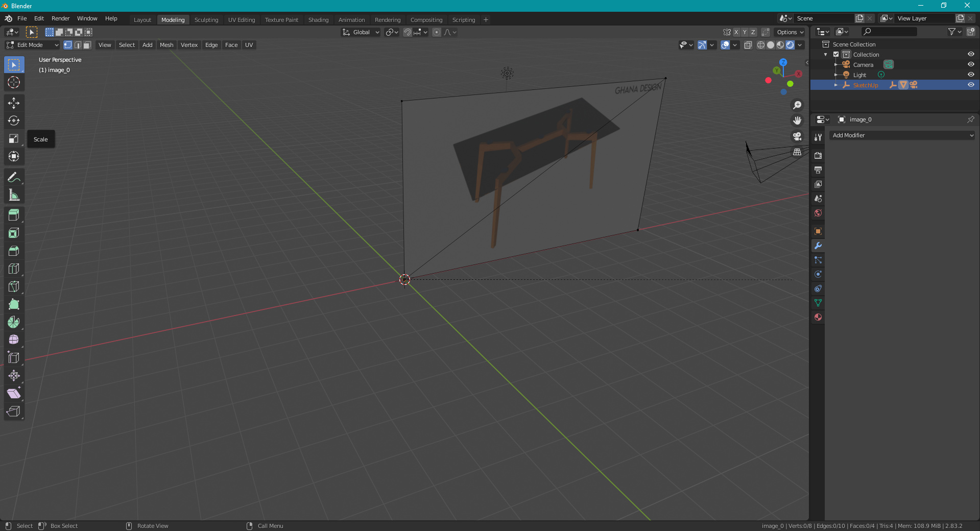Select the Scale tool

tap(14, 138)
